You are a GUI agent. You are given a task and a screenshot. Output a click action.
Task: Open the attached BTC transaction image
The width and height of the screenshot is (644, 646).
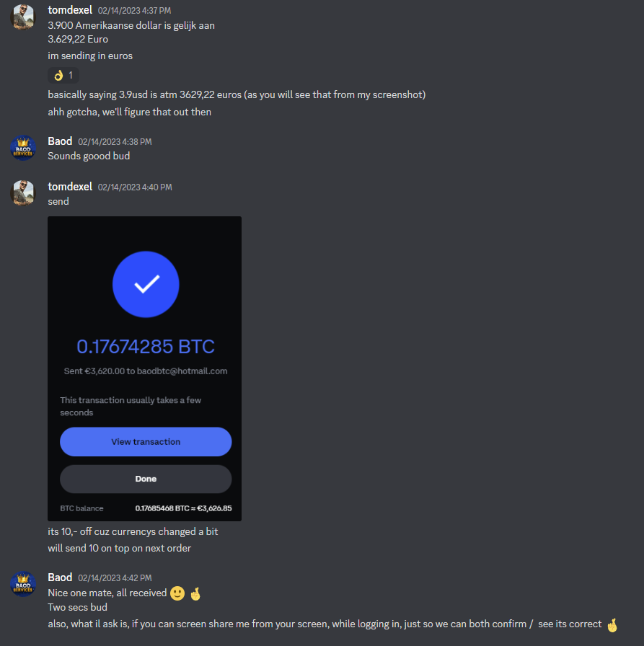145,368
